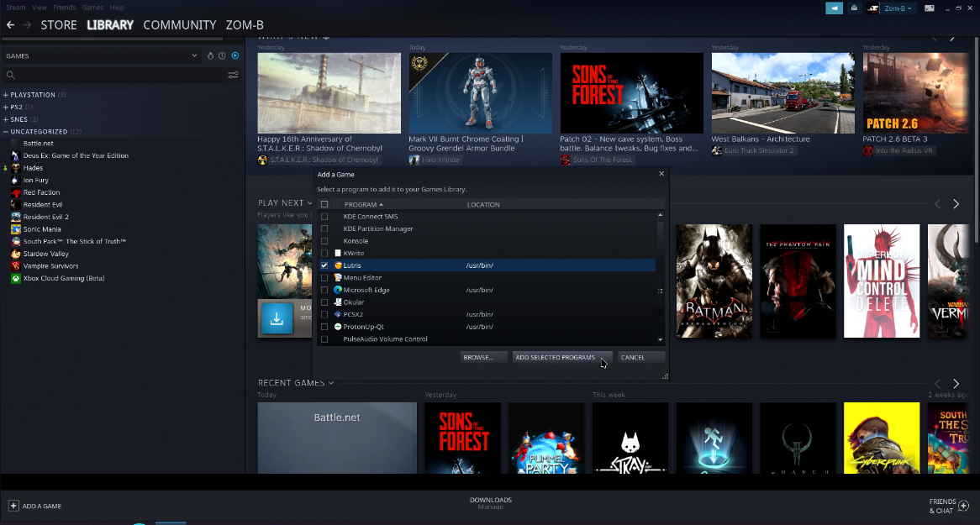The height and width of the screenshot is (525, 980).
Task: Open DOWNLOADS Manage link
Action: click(491, 503)
